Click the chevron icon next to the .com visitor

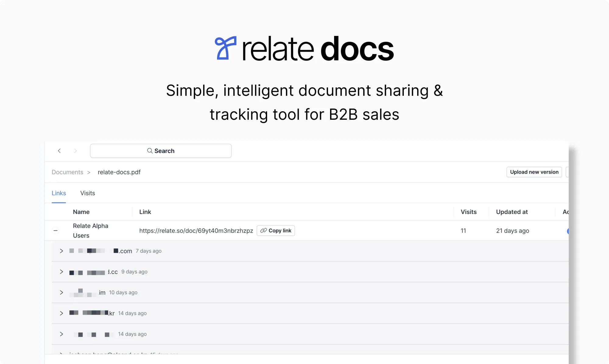pos(61,251)
